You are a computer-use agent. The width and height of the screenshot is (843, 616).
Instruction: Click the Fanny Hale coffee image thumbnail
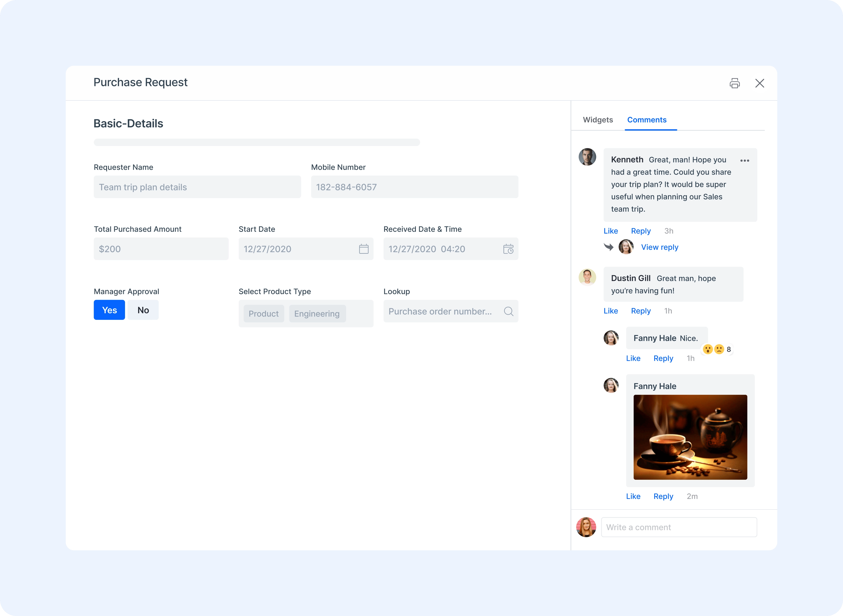tap(690, 437)
